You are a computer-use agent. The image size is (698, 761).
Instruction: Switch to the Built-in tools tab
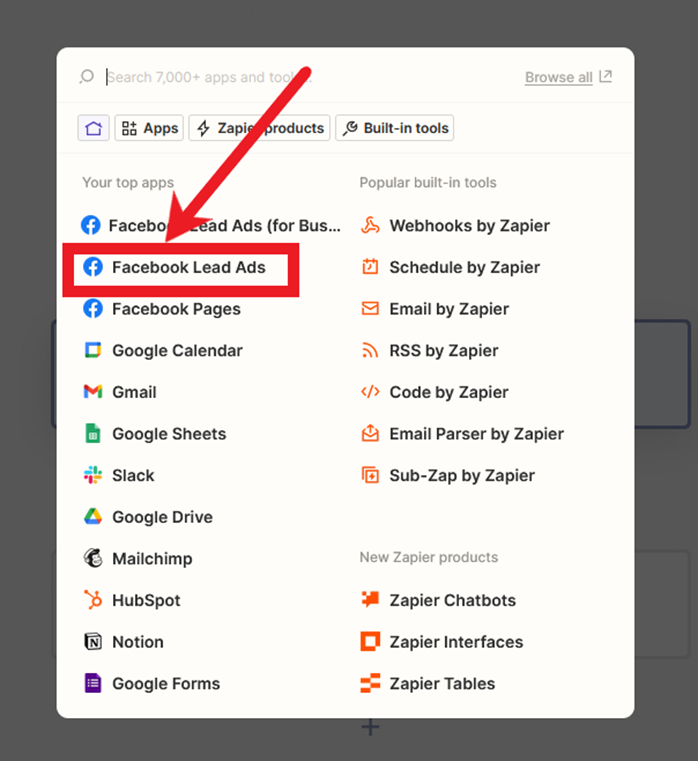click(395, 128)
